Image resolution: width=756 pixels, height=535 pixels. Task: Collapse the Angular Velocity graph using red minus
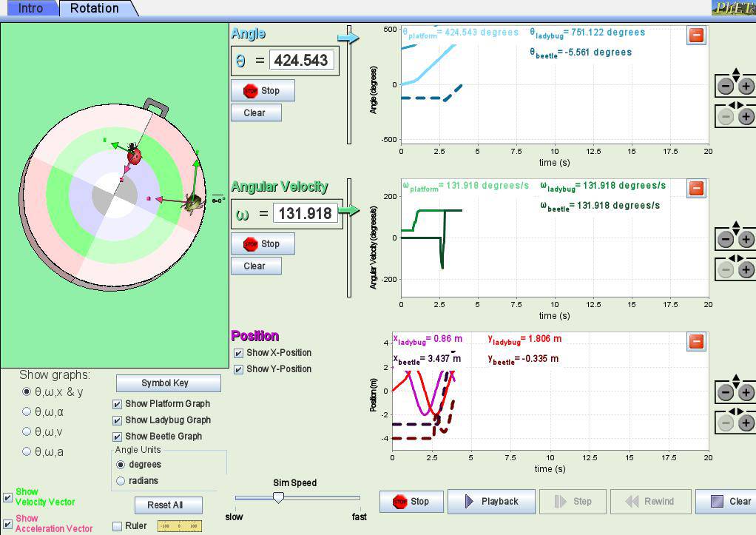pyautogui.click(x=695, y=188)
